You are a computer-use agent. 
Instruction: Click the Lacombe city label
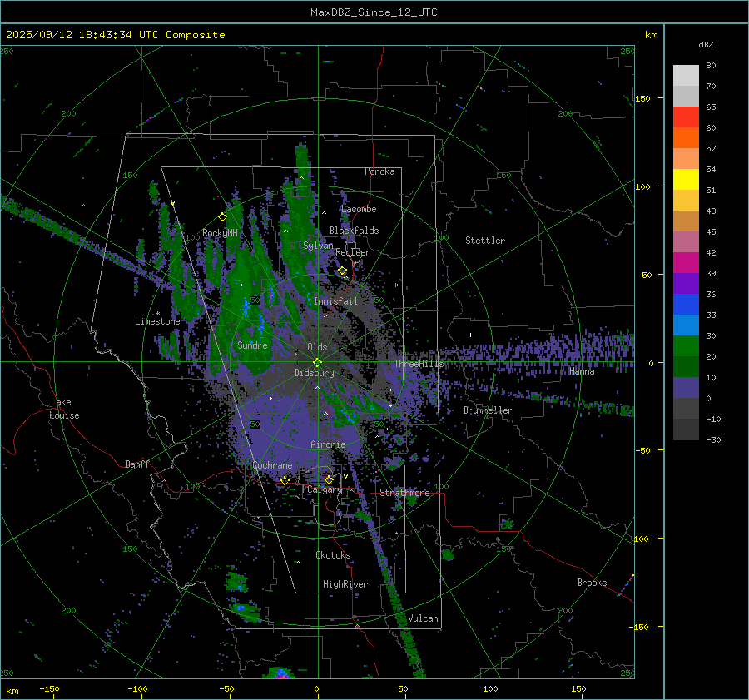(x=359, y=209)
